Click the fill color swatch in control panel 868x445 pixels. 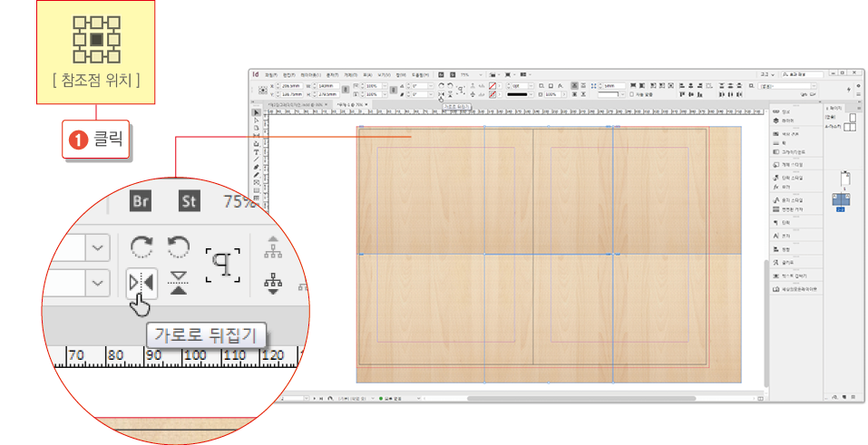coord(493,86)
